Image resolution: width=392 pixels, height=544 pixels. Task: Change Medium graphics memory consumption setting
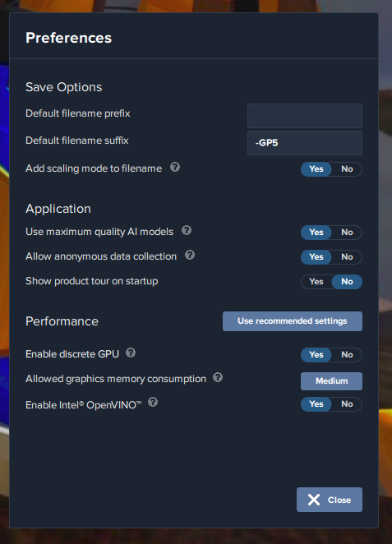pyautogui.click(x=331, y=381)
